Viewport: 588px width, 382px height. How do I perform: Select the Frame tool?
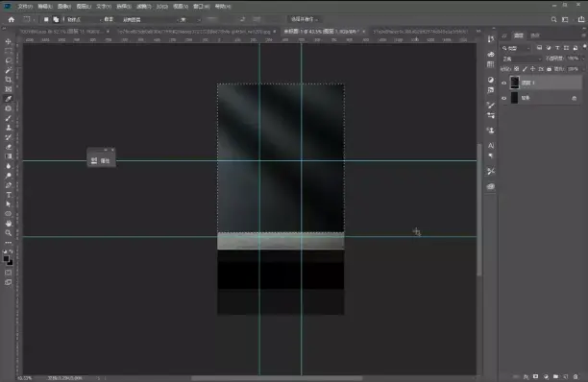coord(9,89)
